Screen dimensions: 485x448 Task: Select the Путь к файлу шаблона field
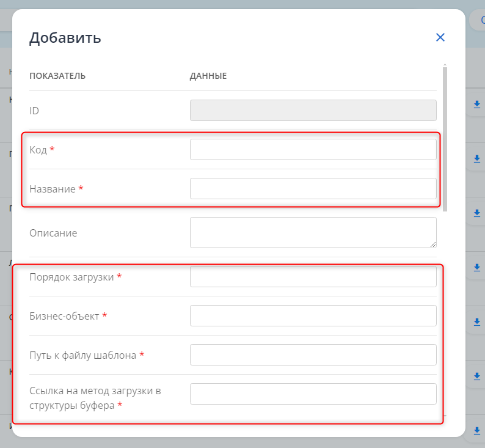[313, 355]
